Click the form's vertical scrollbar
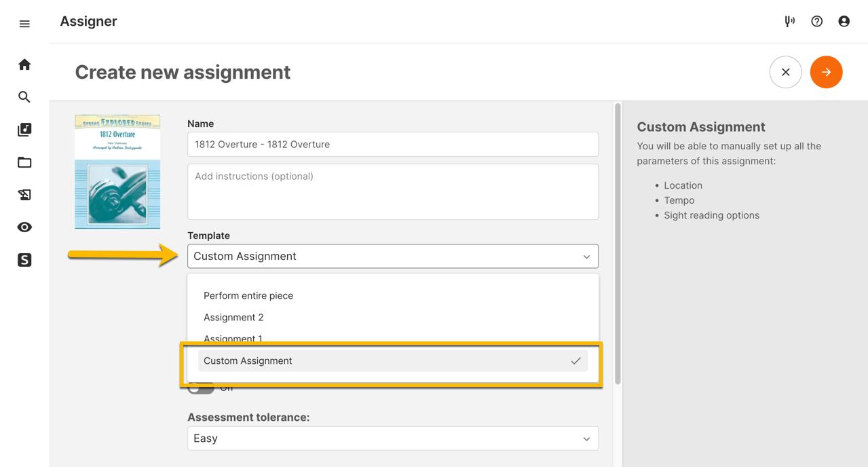Image resolution: width=868 pixels, height=467 pixels. click(x=618, y=244)
